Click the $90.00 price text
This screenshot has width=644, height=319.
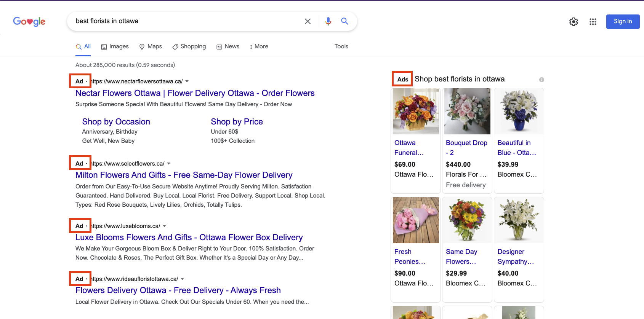click(x=405, y=273)
